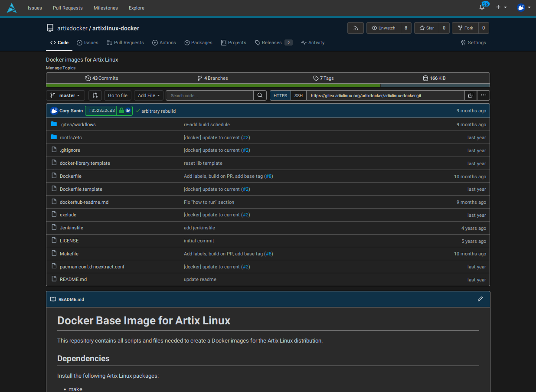Fork this repository

[465, 28]
